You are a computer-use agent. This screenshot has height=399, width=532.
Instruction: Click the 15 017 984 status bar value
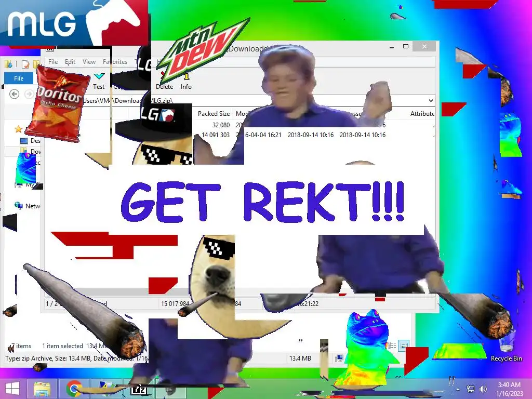click(x=175, y=303)
